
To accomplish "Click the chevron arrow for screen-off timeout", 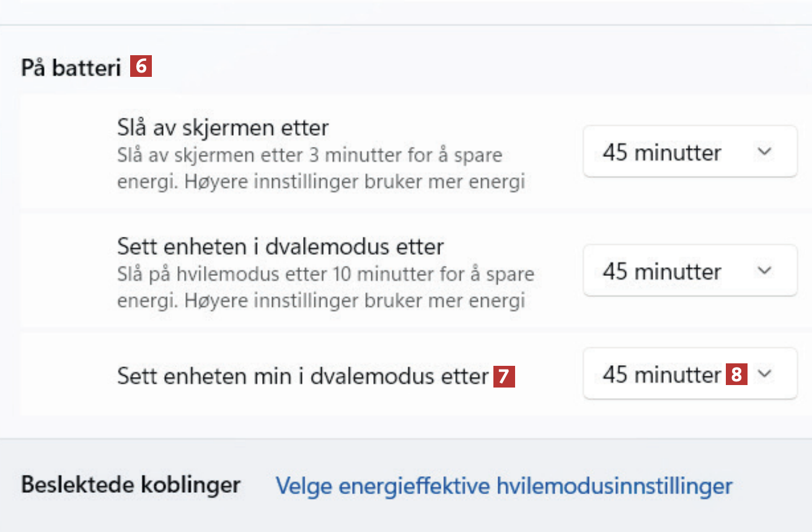I will (x=765, y=152).
